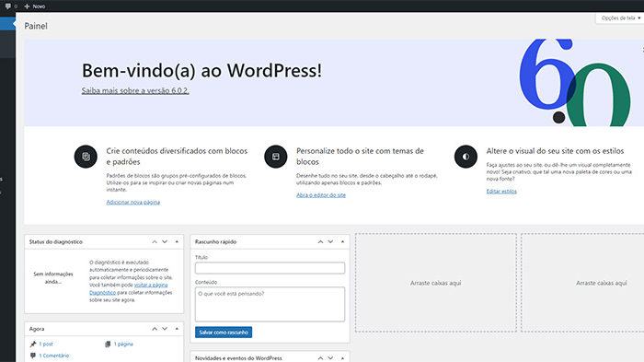Collapse the Rascunho rápido panel
644x362 pixels.
(342, 242)
